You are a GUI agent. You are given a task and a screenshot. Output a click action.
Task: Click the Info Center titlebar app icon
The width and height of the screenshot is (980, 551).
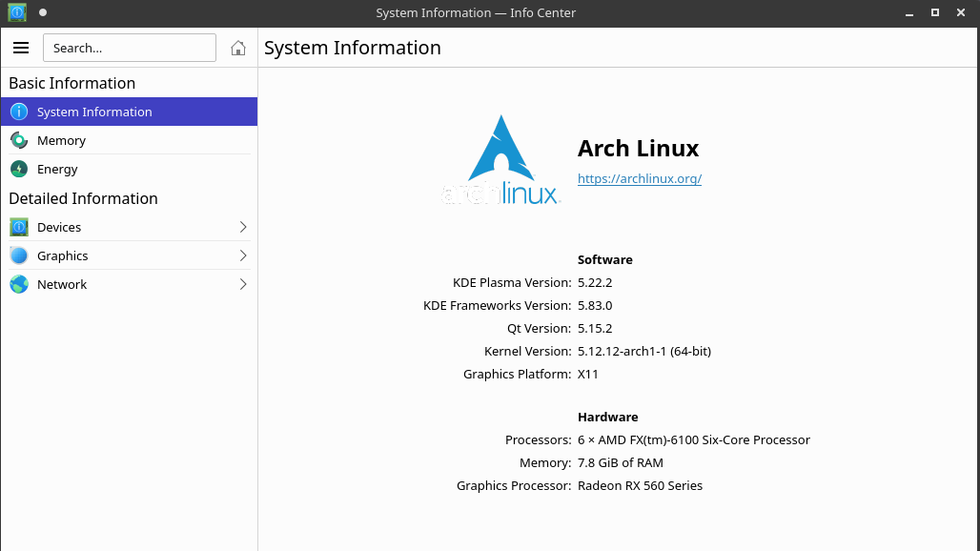pyautogui.click(x=17, y=12)
